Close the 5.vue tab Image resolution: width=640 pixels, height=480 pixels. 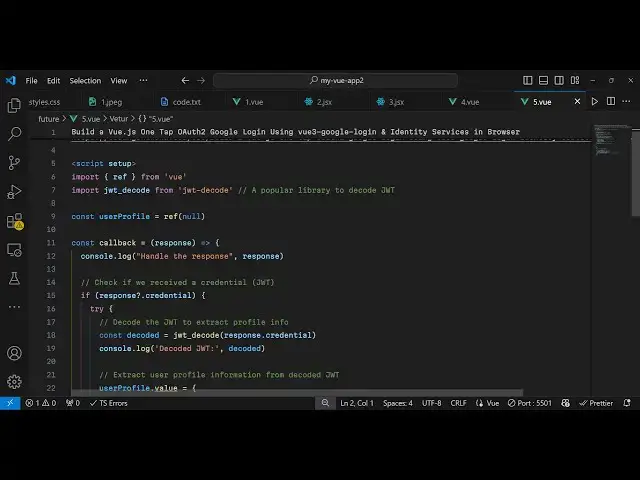(577, 101)
